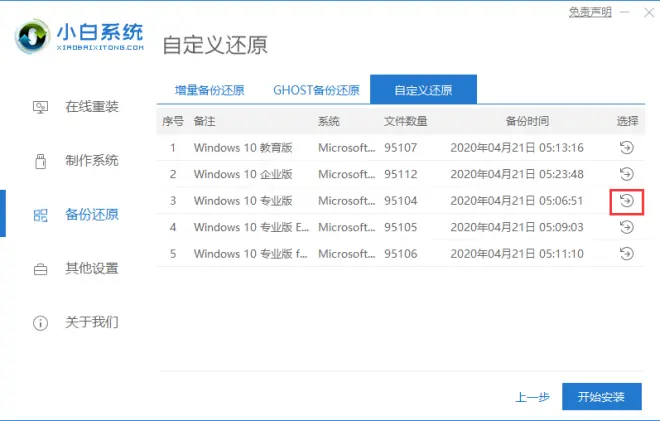Open 制作系统 in sidebar
The width and height of the screenshot is (660, 421).
(92, 161)
